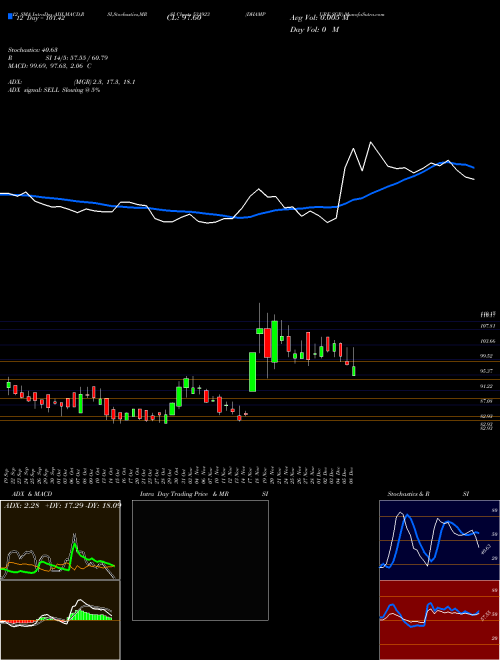500x660 pixels.
Task: Click the 'MACD: 99.69, 97.63, 2.06 C' line
Action: [x=50, y=66]
